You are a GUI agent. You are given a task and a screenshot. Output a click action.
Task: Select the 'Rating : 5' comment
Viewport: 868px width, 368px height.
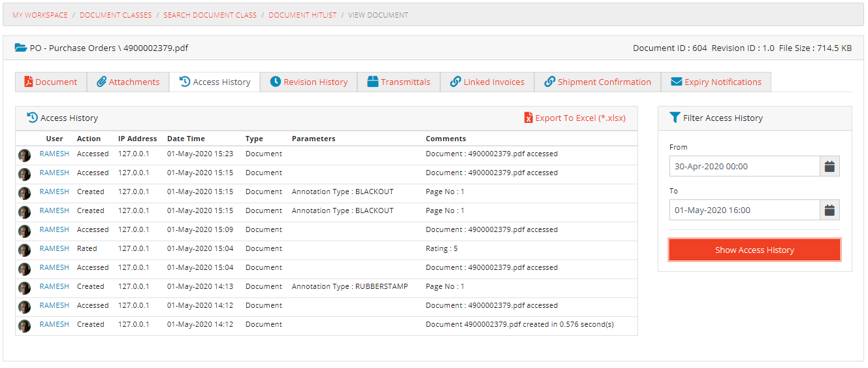tap(442, 248)
